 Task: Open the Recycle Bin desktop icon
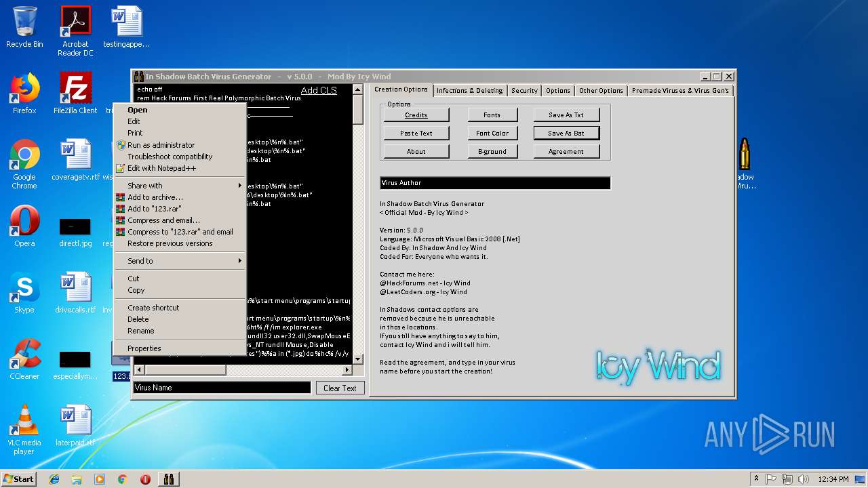(x=24, y=27)
